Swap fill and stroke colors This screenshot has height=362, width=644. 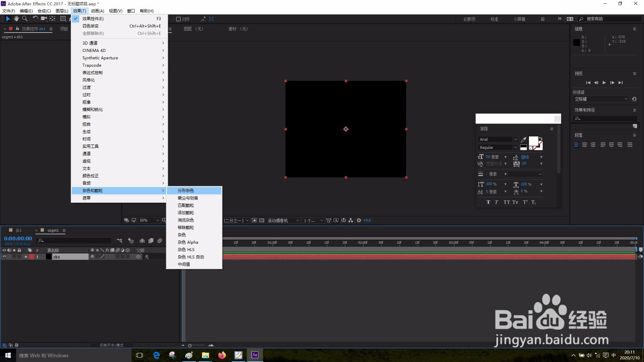[x=541, y=139]
